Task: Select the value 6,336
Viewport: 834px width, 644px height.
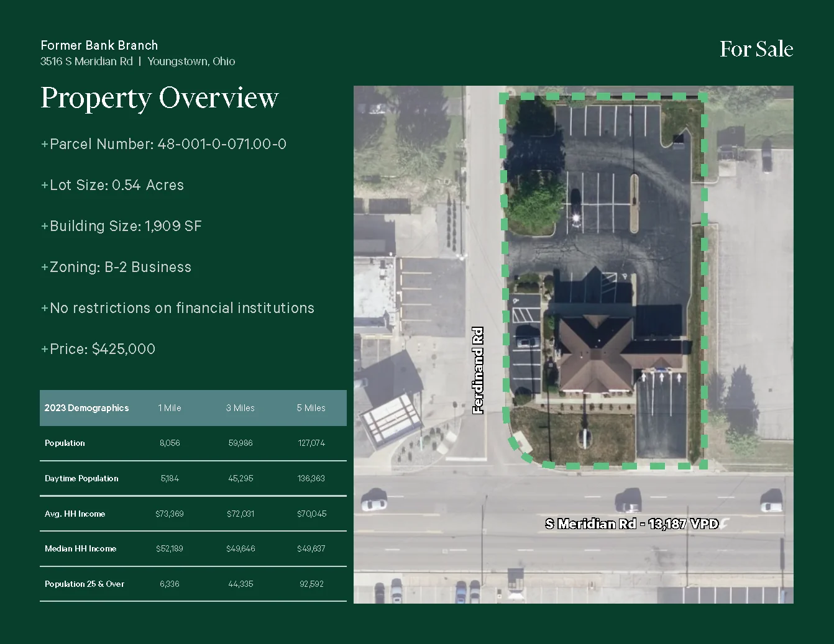Action: click(170, 584)
